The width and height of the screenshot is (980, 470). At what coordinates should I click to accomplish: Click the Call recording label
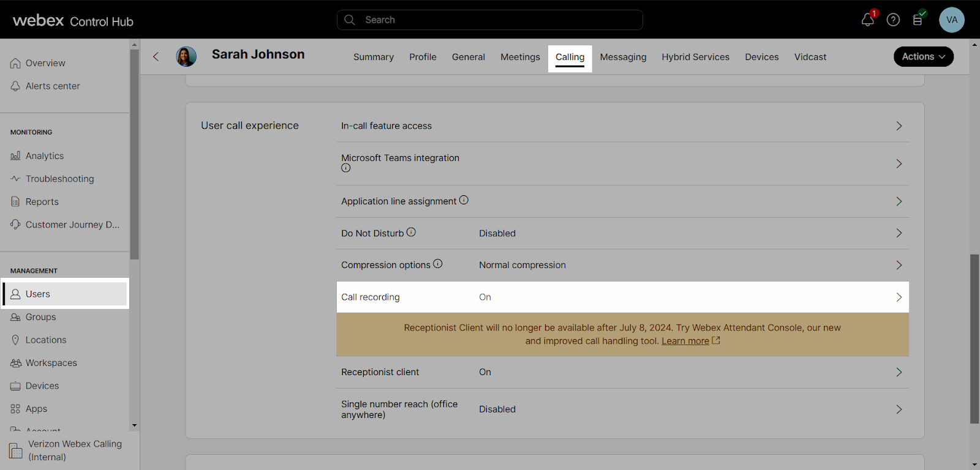[371, 297]
